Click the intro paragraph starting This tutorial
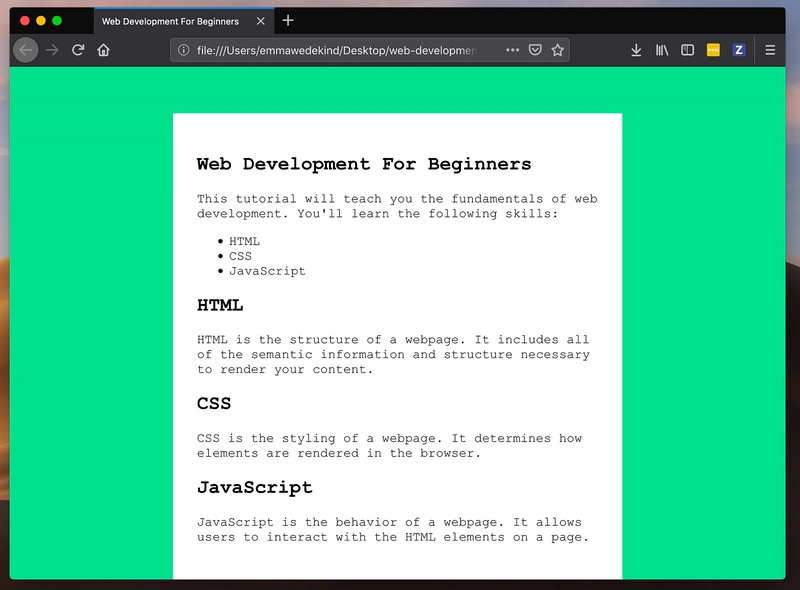 pyautogui.click(x=397, y=206)
